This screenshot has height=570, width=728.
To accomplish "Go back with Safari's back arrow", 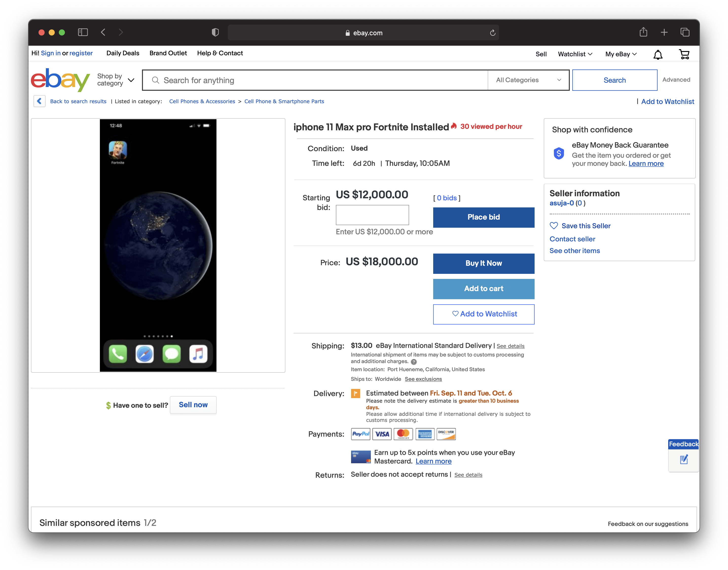I will tap(103, 32).
